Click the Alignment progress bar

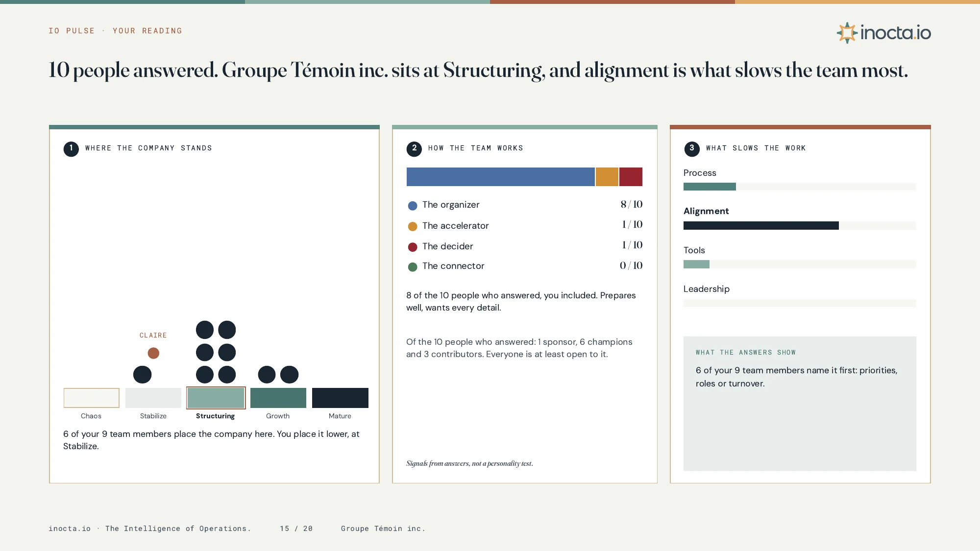click(800, 225)
